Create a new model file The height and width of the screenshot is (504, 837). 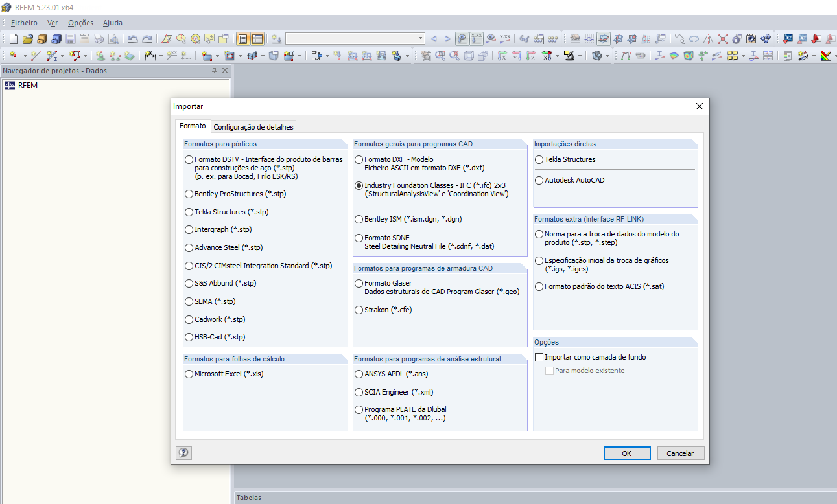pyautogui.click(x=12, y=39)
